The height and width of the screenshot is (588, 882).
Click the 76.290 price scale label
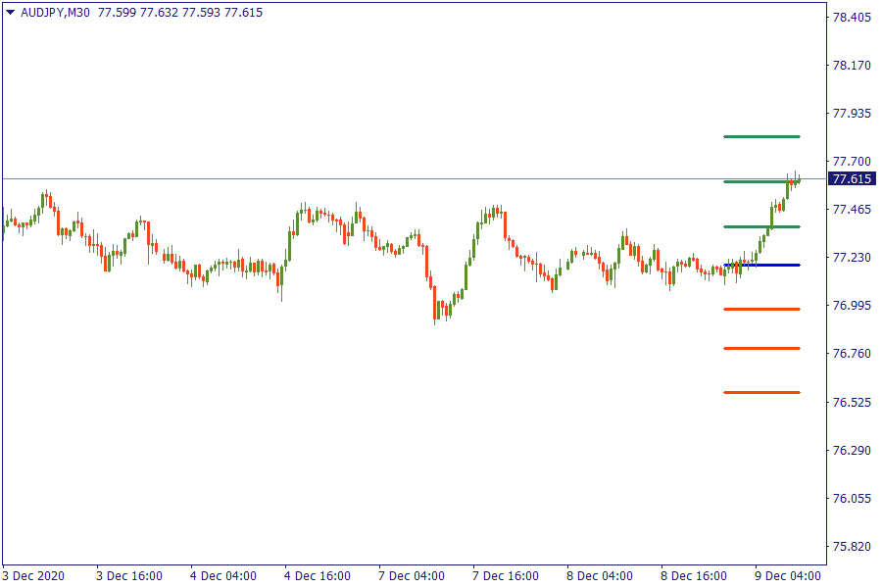(x=851, y=451)
